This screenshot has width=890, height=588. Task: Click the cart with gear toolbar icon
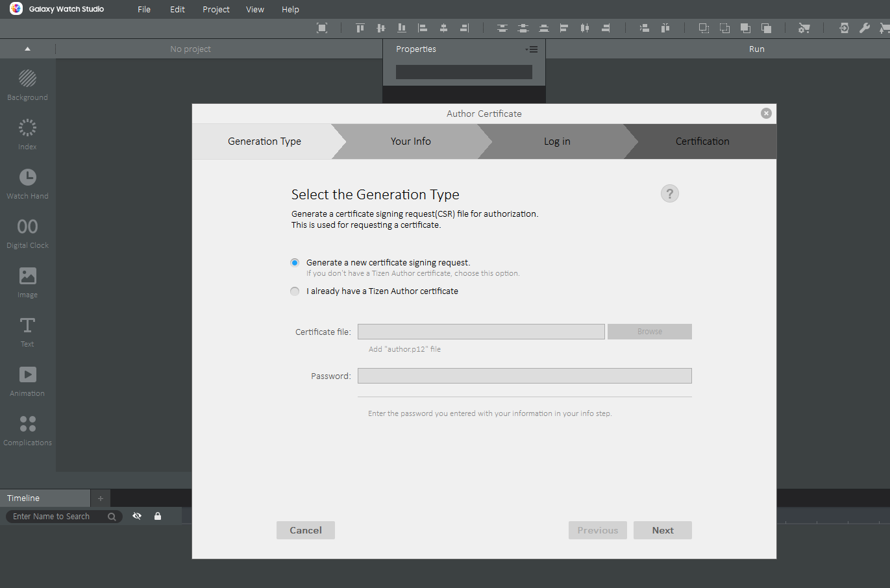(x=804, y=28)
